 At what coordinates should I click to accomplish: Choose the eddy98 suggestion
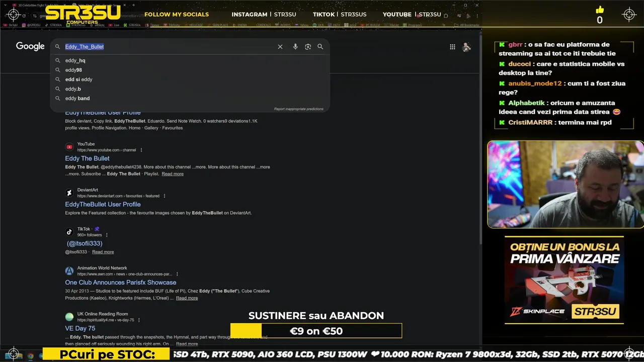190,70
